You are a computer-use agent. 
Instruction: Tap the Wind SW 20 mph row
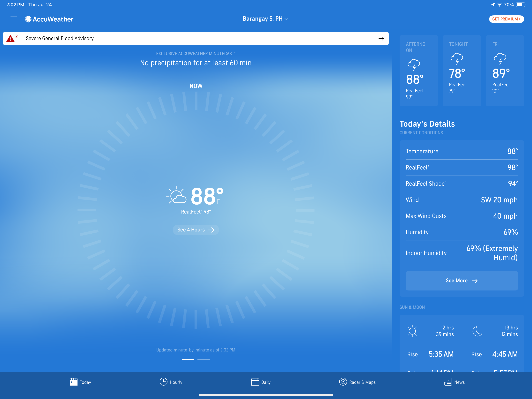(462, 200)
